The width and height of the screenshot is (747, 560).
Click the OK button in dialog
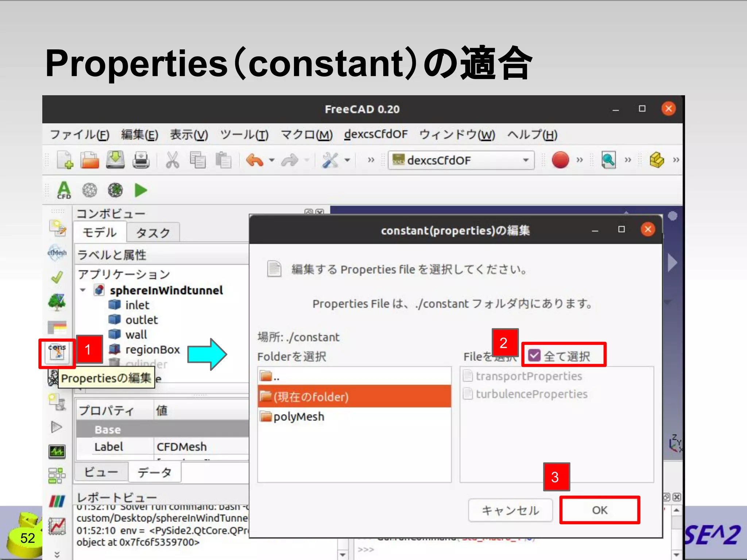[600, 510]
